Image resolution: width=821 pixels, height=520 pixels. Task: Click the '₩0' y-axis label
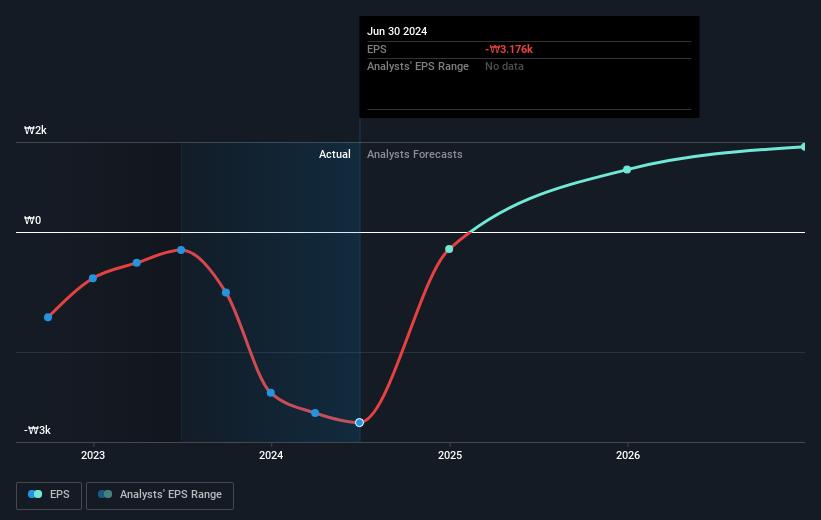tap(32, 220)
